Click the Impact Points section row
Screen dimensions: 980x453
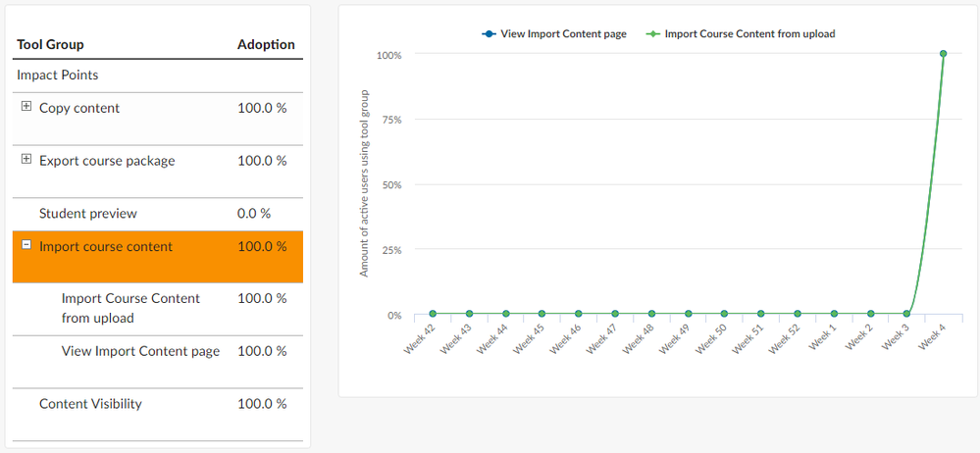pyautogui.click(x=57, y=75)
